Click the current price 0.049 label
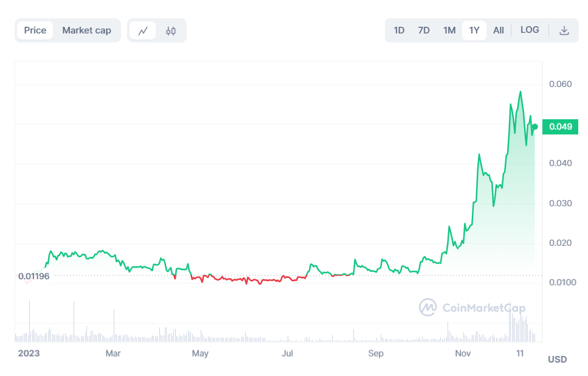 [561, 127]
